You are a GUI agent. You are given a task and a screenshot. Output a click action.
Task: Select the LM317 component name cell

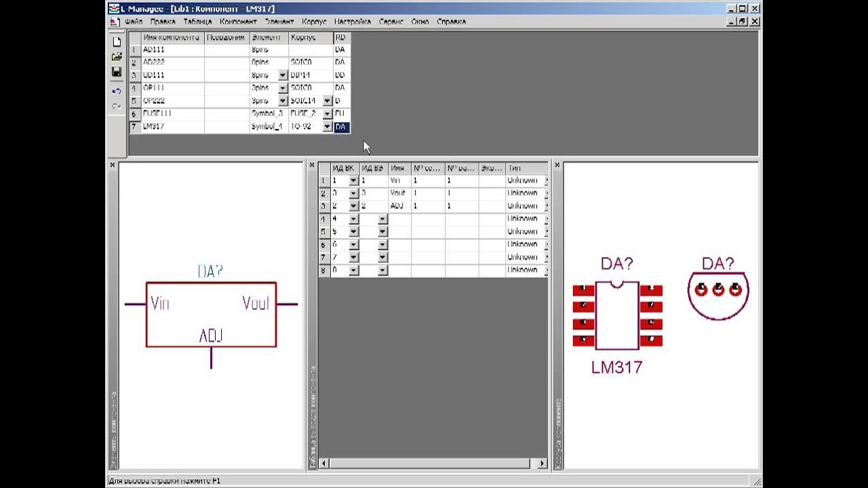(x=172, y=127)
